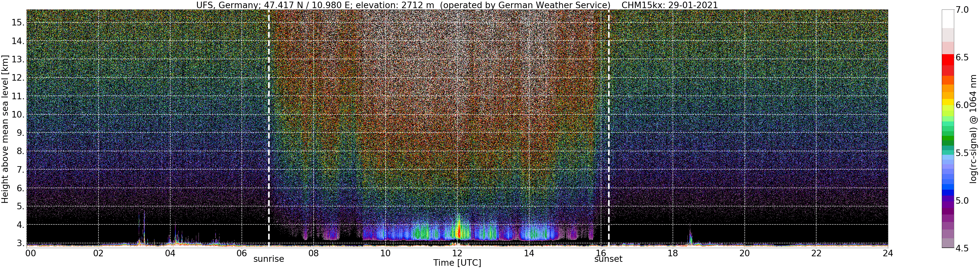980x269 pixels.
Task: Click the time axis tick label '00'
Action: click(30, 253)
